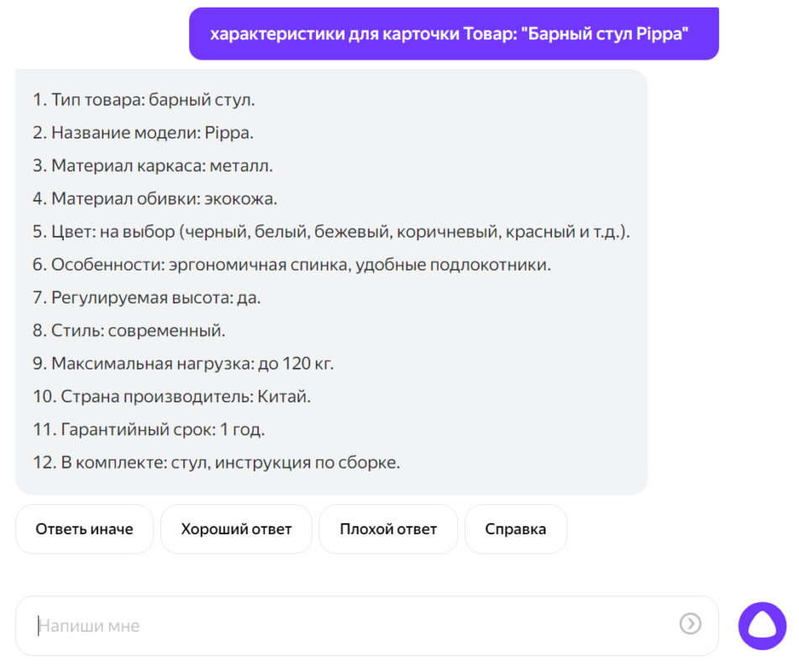Click 'Ответь иначе' to regenerate the answer
The width and height of the screenshot is (799, 672).
(84, 528)
